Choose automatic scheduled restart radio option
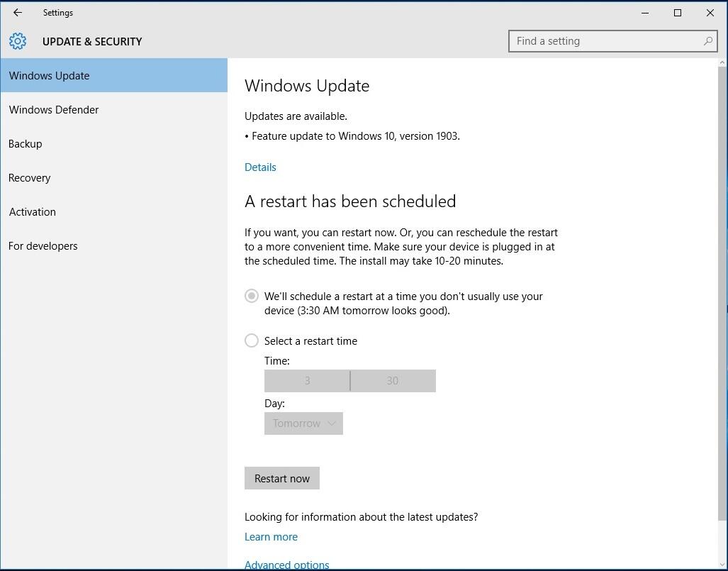This screenshot has height=571, width=728. click(x=251, y=296)
